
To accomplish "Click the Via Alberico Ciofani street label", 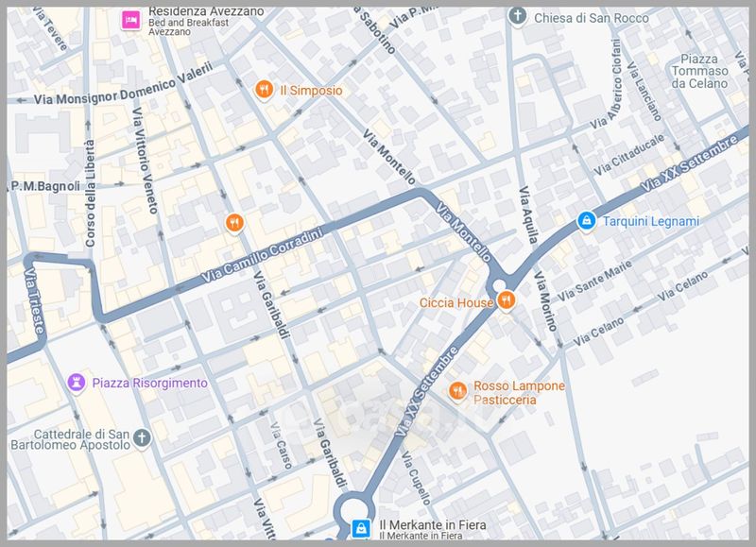I will pyautogui.click(x=607, y=84).
